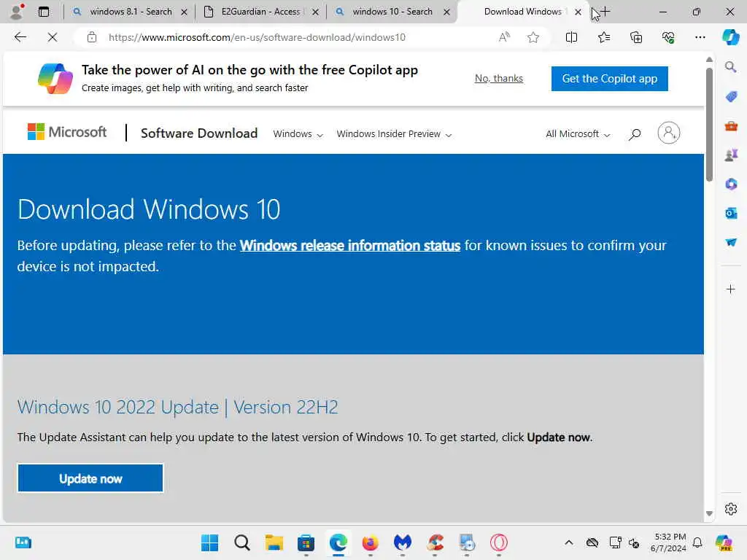This screenshot has height=560, width=747.
Task: Expand the All Microsoft dropdown
Action: [x=578, y=134]
